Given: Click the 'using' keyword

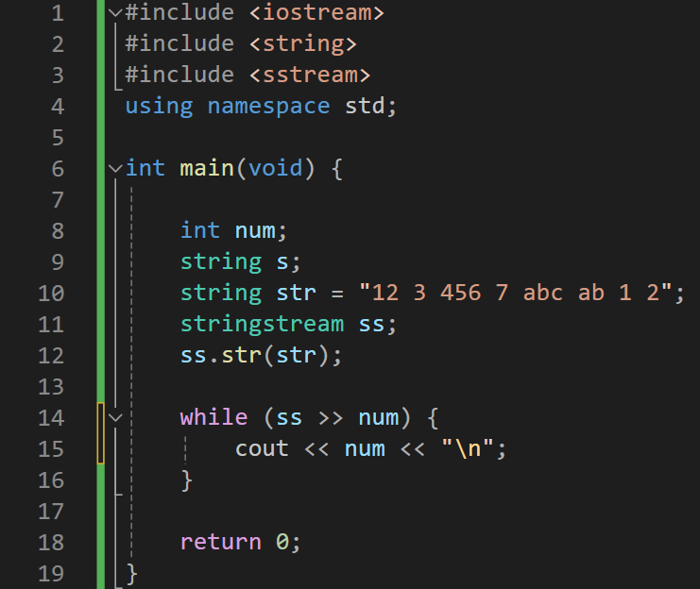Looking at the screenshot, I should click(x=159, y=107).
